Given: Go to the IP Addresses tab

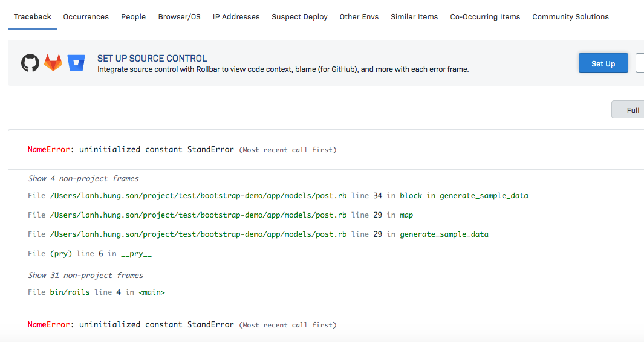Looking at the screenshot, I should pyautogui.click(x=236, y=17).
